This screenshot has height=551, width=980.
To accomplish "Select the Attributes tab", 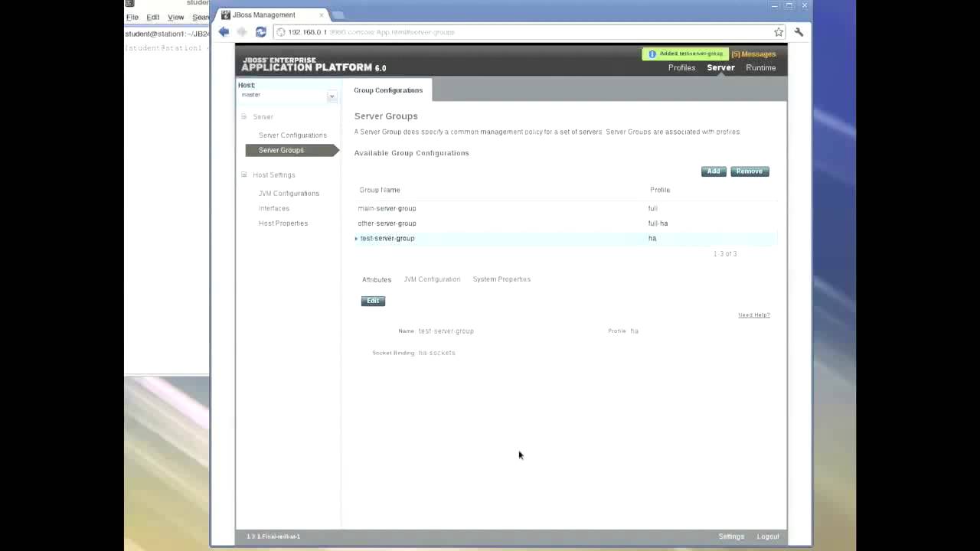I will coord(377,279).
